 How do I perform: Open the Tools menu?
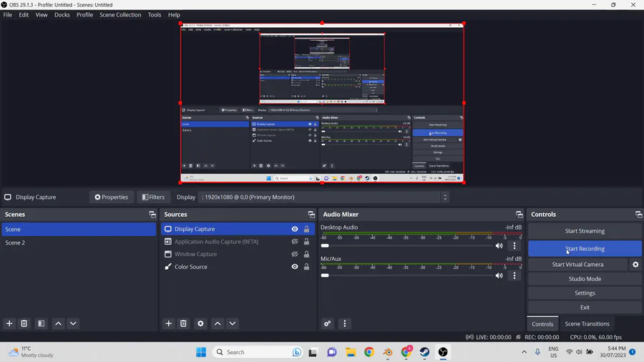pyautogui.click(x=155, y=15)
